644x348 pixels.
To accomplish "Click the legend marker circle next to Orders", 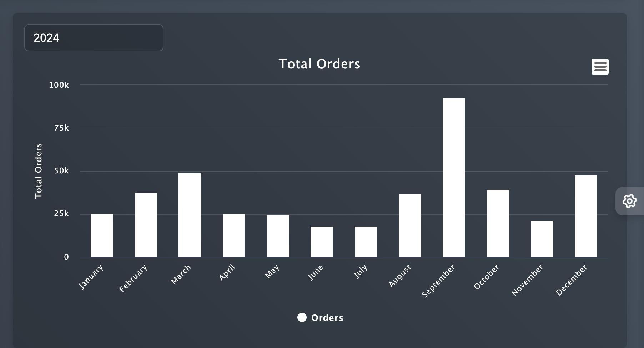I will click(x=302, y=317).
